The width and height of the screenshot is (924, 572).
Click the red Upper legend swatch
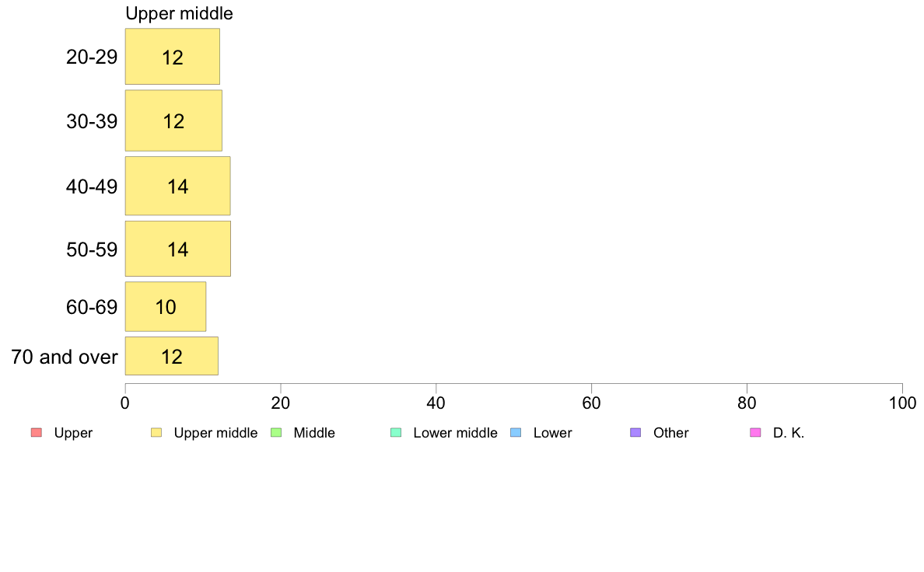click(x=36, y=433)
